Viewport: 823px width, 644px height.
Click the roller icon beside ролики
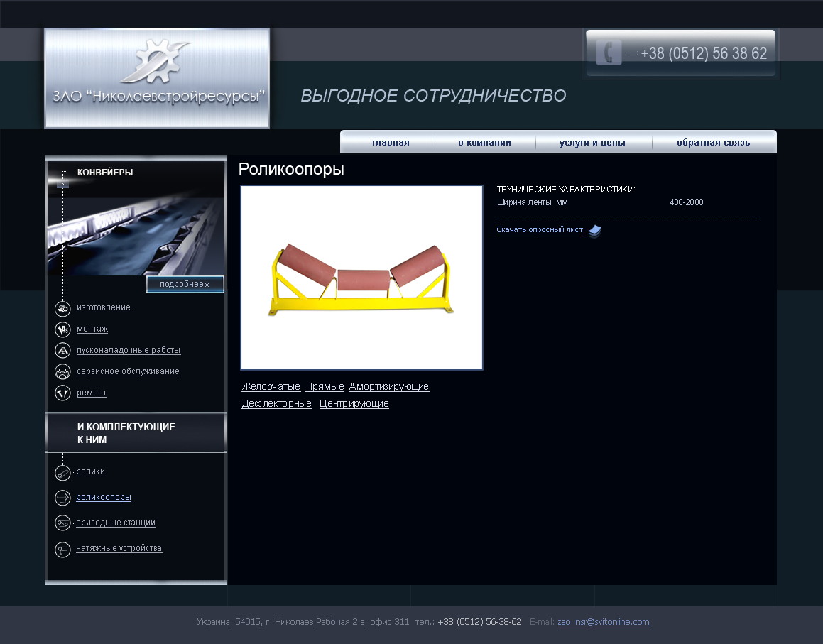point(62,473)
